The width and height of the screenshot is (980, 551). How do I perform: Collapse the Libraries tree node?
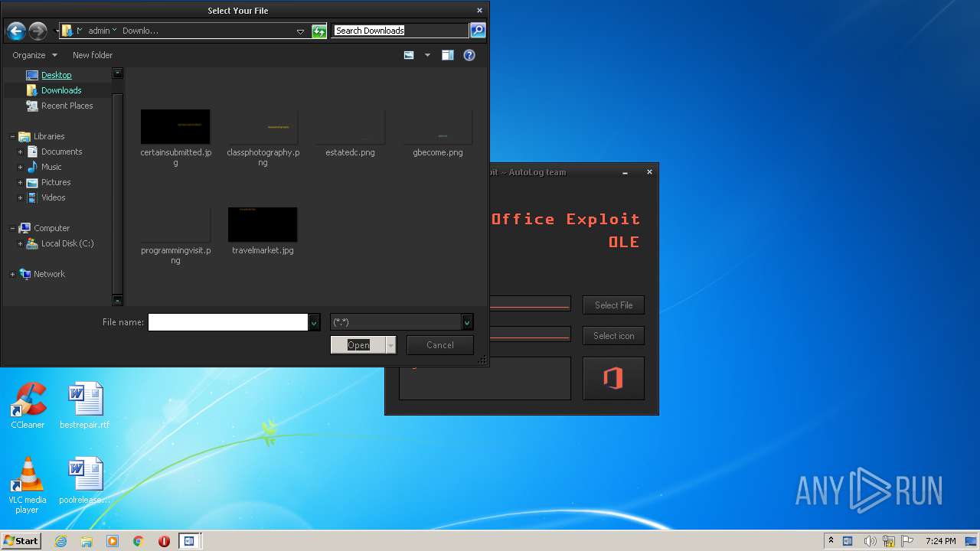12,136
